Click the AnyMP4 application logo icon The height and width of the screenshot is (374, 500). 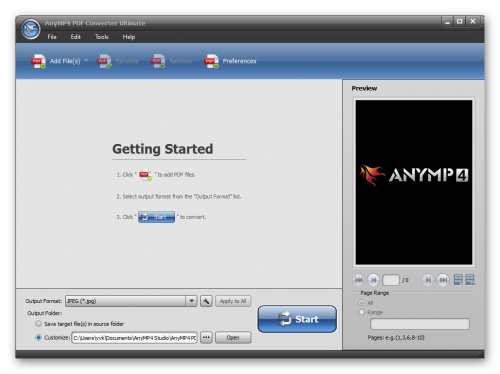tap(31, 29)
